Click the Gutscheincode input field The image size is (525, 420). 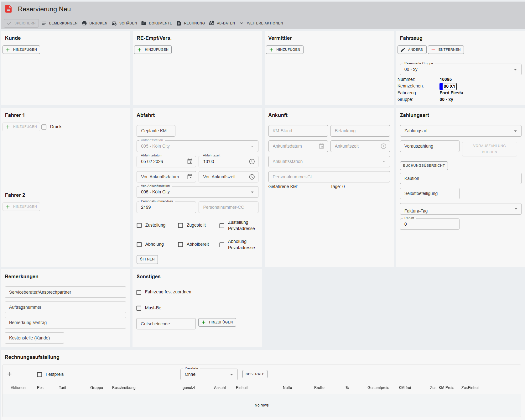(166, 324)
